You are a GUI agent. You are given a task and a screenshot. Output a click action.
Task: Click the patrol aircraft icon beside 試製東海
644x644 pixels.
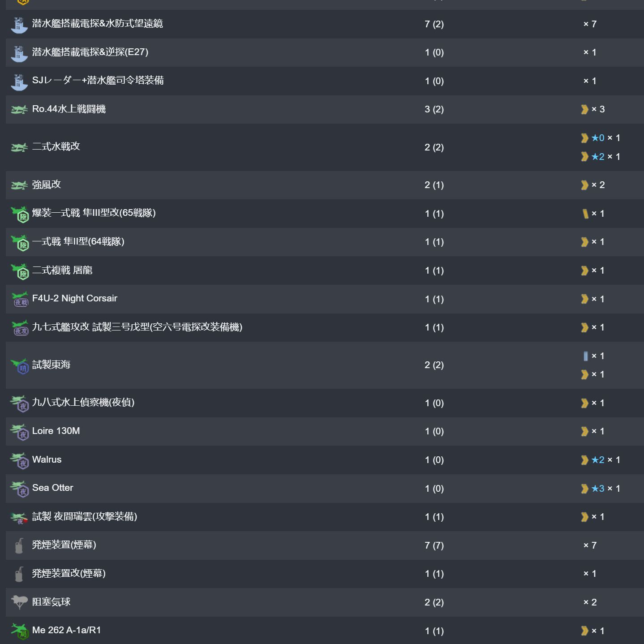[19, 365]
